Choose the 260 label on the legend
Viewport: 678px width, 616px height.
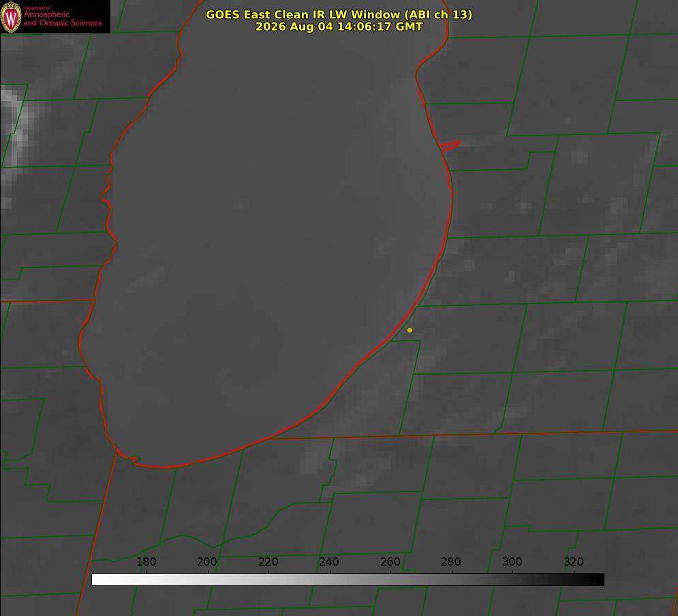tap(390, 561)
